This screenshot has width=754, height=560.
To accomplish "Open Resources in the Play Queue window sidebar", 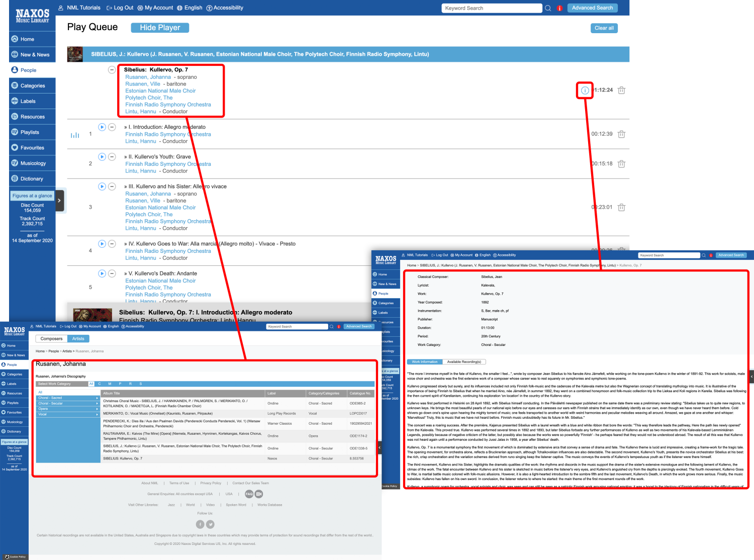I will pyautogui.click(x=32, y=117).
